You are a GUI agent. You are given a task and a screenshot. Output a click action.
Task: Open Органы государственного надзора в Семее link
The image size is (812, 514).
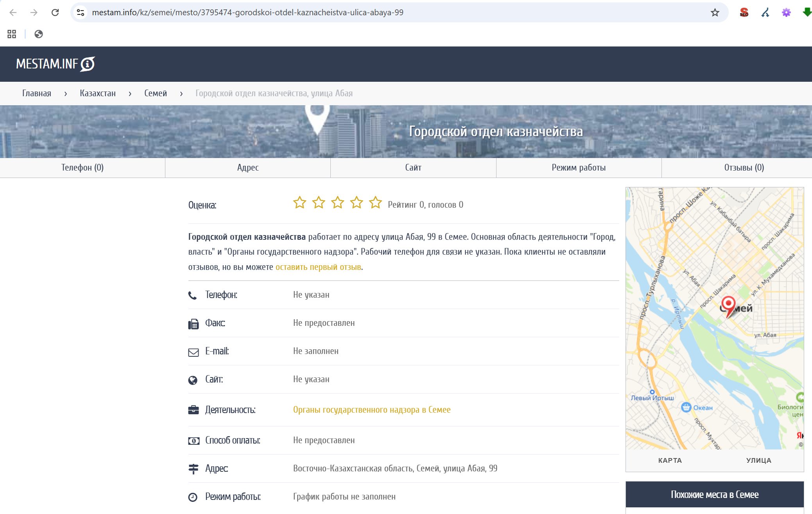pos(371,410)
